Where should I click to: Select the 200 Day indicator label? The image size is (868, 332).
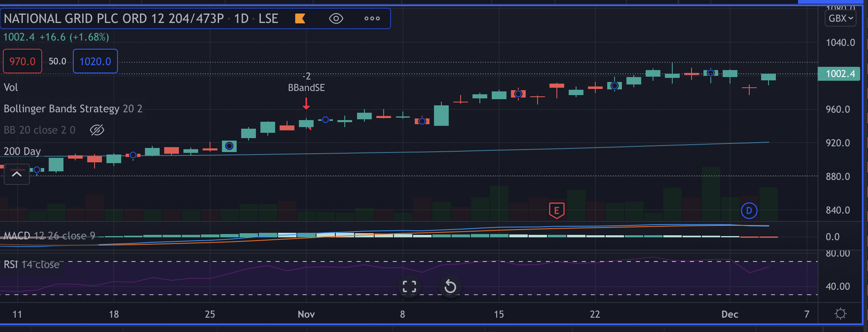tap(22, 151)
